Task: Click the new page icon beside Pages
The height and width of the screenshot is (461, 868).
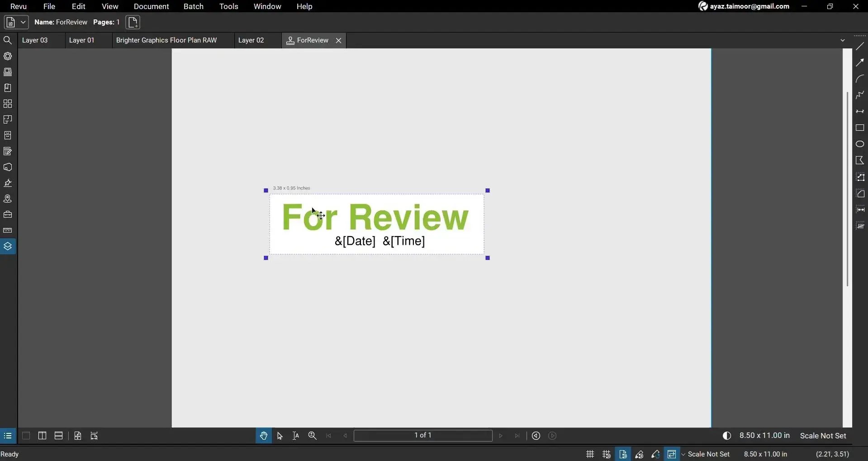Action: pos(133,22)
